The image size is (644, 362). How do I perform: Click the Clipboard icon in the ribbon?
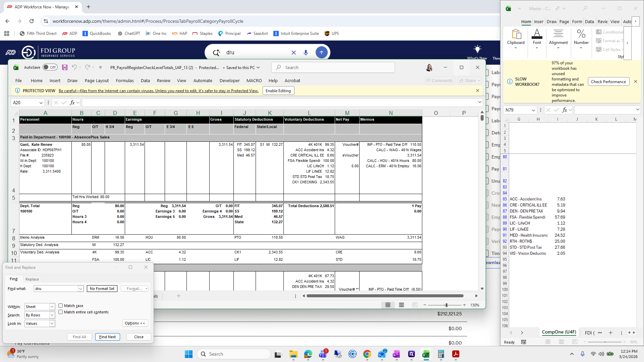[516, 34]
